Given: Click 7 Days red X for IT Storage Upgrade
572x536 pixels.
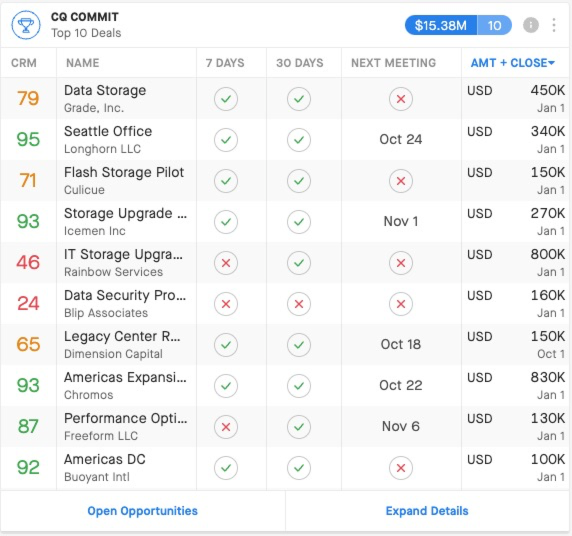Looking at the screenshot, I should pos(226,263).
